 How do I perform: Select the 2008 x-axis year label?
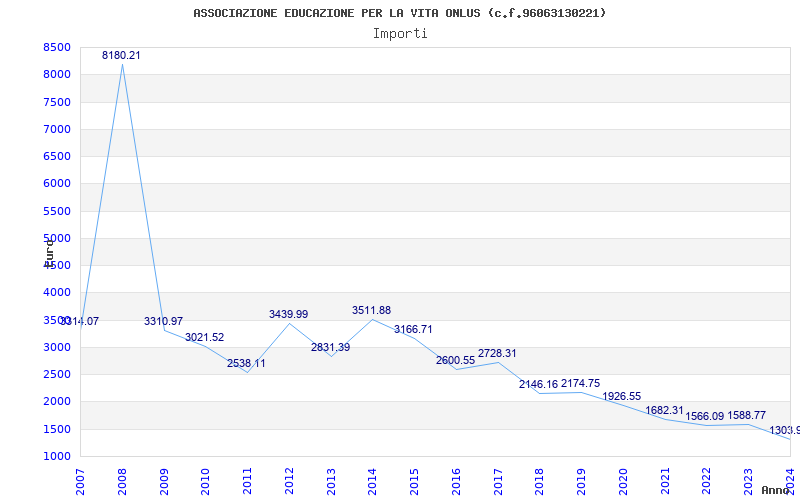(x=122, y=482)
